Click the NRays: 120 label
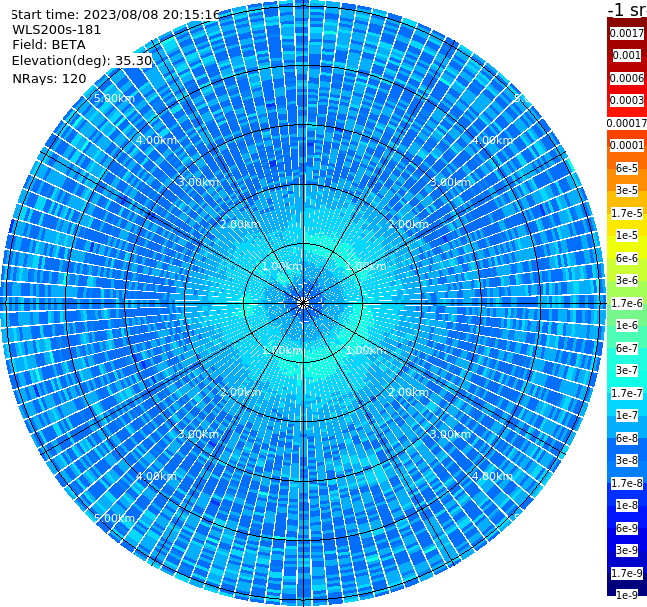This screenshot has width=647, height=607. 49,78
